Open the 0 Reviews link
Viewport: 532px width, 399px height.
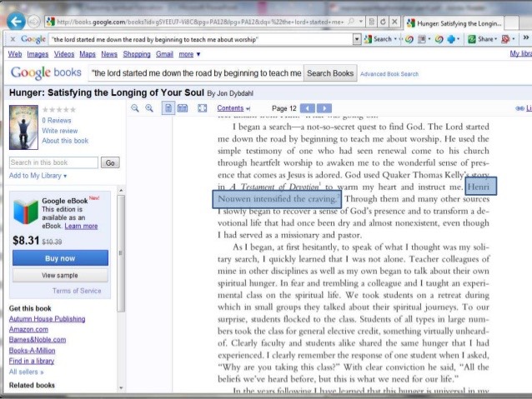pyautogui.click(x=57, y=120)
